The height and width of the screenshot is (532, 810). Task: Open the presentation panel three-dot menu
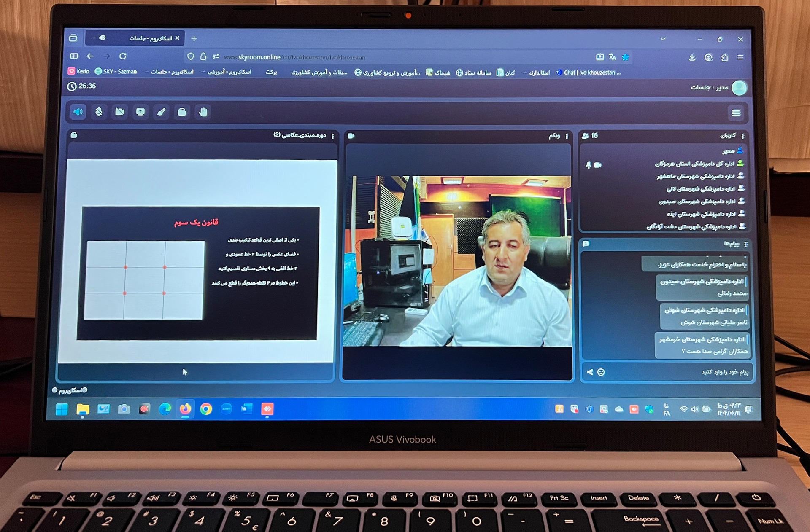point(333,136)
